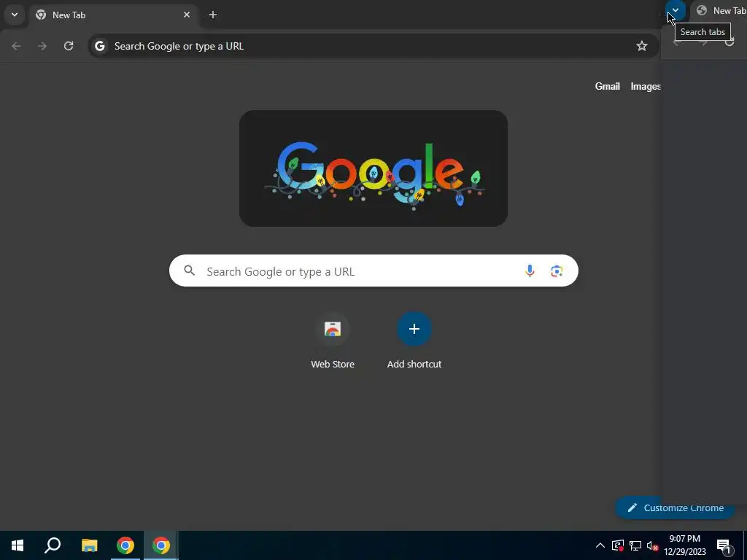Reload the page in the left window
Image resolution: width=747 pixels, height=560 pixels.
tap(69, 46)
